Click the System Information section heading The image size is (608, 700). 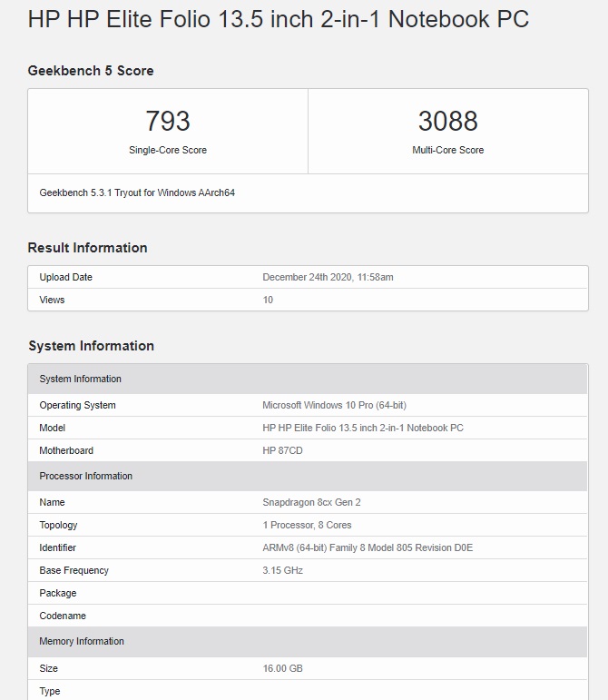(x=91, y=346)
